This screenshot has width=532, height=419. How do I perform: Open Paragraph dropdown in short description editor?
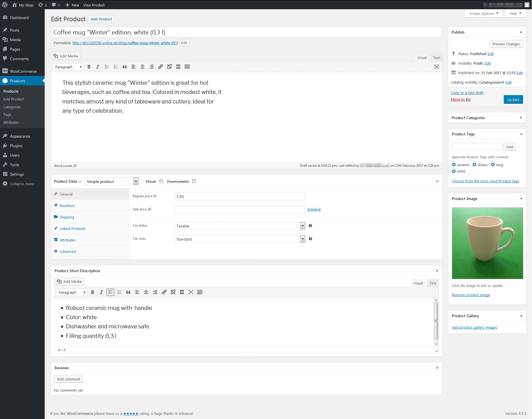[72, 292]
